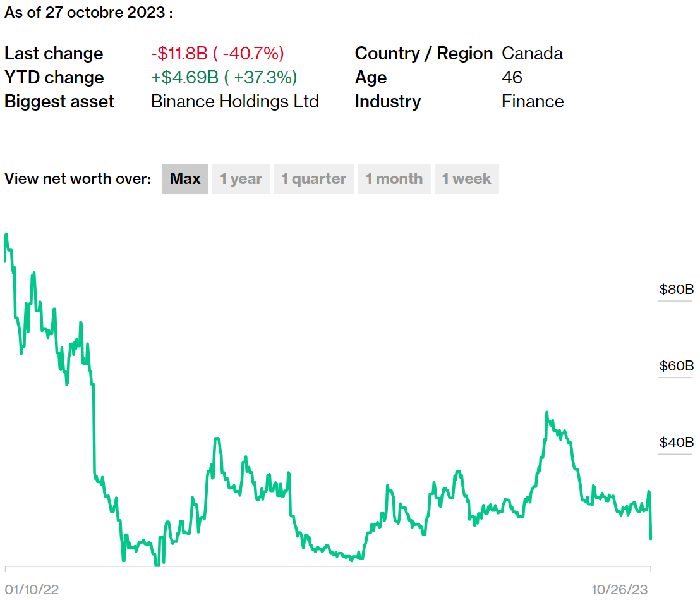Show net worth over 1 quarter
This screenshot has height=600, width=700.
point(313,179)
